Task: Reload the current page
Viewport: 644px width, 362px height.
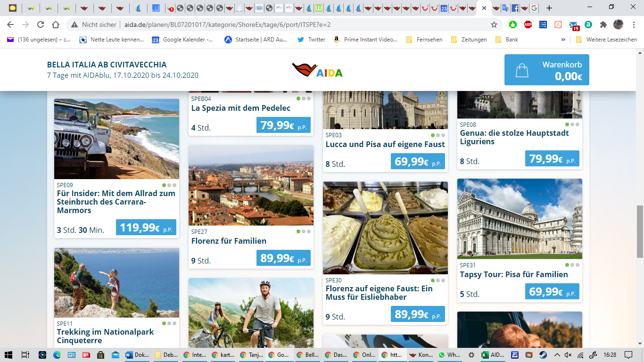Action: tap(41, 25)
